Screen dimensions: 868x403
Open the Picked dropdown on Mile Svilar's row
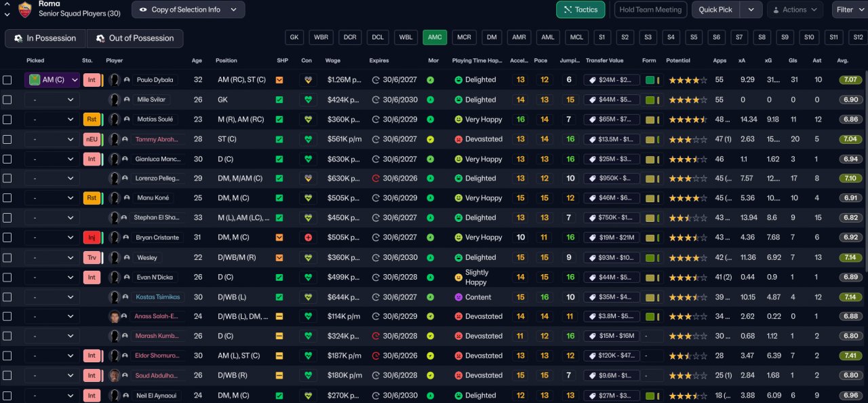[x=52, y=100]
